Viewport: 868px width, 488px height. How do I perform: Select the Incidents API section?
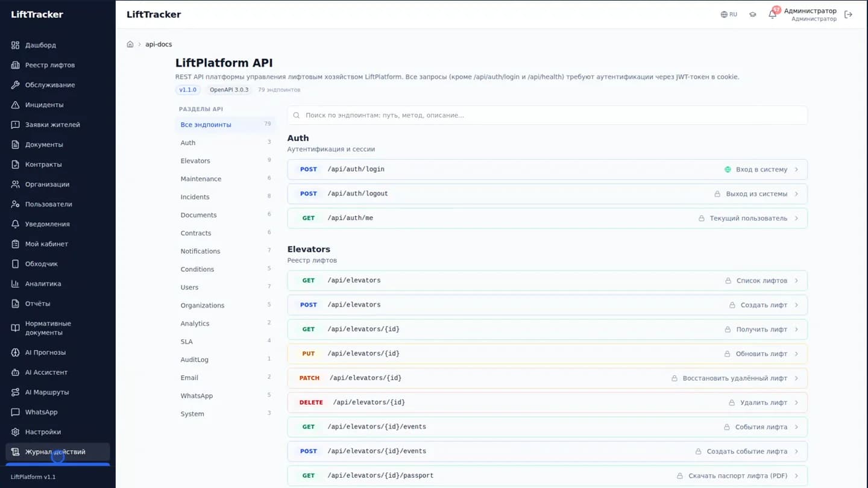pyautogui.click(x=225, y=197)
